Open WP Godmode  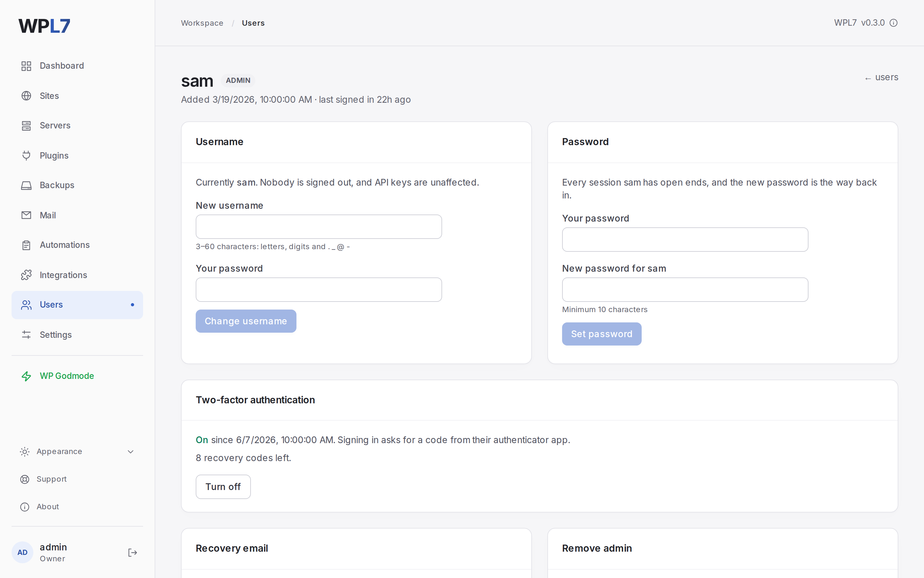coord(77,376)
